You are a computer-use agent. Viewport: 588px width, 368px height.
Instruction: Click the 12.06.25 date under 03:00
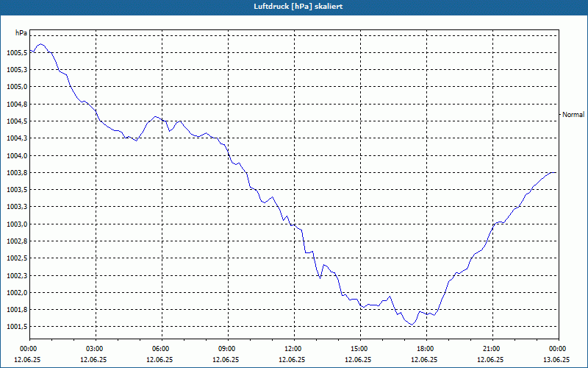(93, 359)
